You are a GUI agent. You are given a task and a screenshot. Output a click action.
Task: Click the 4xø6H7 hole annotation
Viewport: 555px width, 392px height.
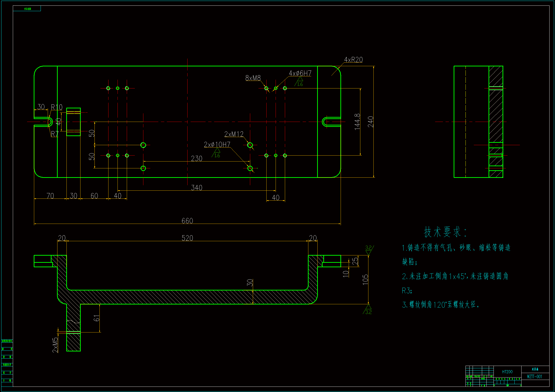pyautogui.click(x=300, y=73)
